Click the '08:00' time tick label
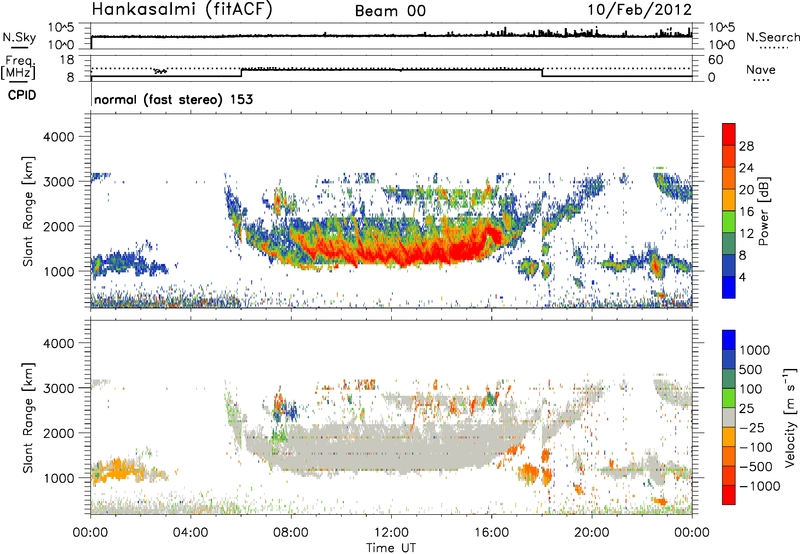Screen dimensions: 800x554 [291, 533]
